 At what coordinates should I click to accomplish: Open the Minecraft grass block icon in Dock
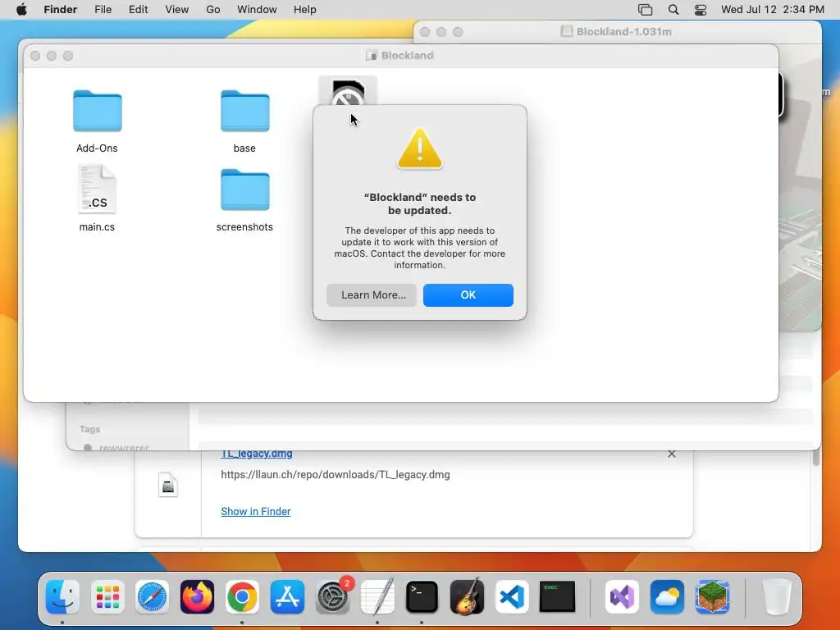click(712, 596)
